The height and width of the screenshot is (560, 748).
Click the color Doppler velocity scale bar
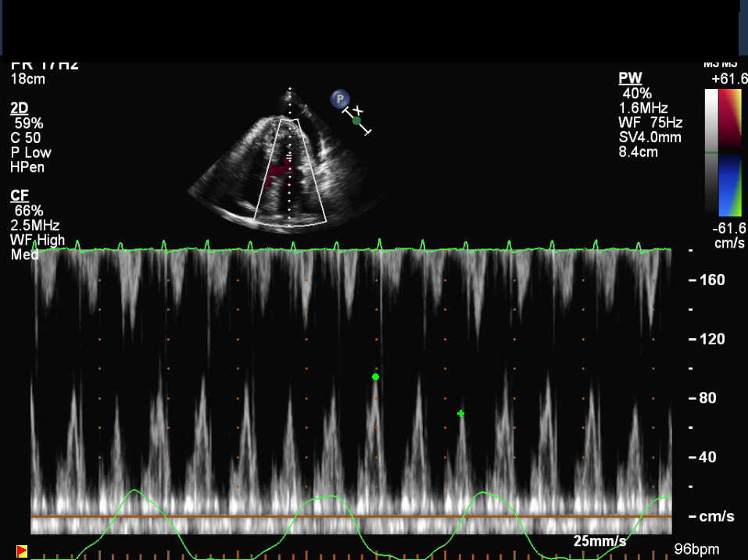tap(730, 152)
